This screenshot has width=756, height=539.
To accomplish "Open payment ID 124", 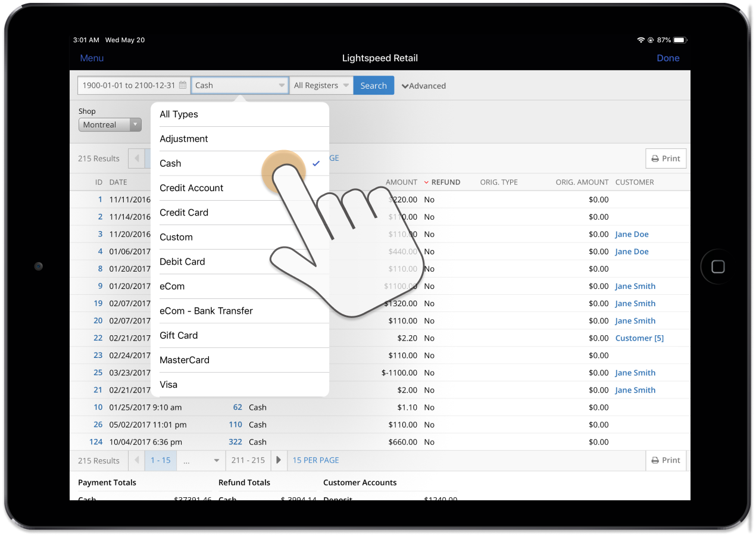I will pyautogui.click(x=96, y=442).
